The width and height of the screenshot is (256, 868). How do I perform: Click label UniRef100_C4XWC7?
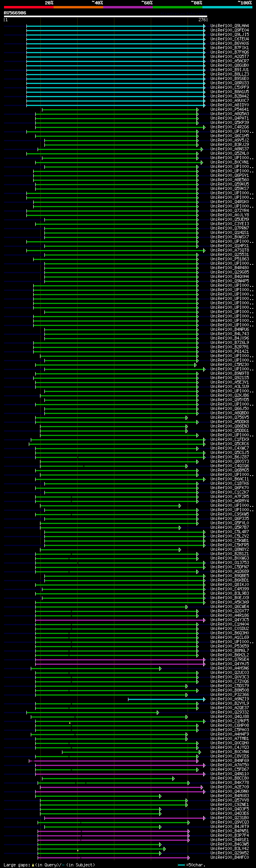[x=230, y=448]
